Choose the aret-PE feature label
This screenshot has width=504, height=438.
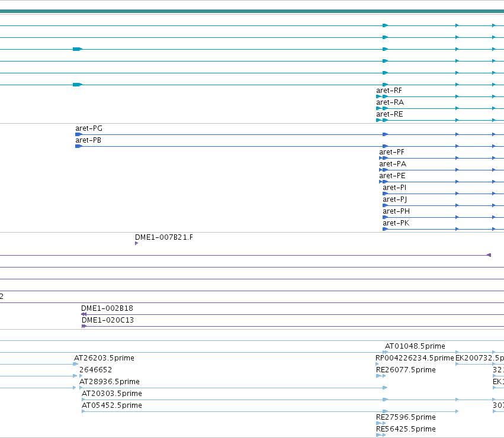392,176
